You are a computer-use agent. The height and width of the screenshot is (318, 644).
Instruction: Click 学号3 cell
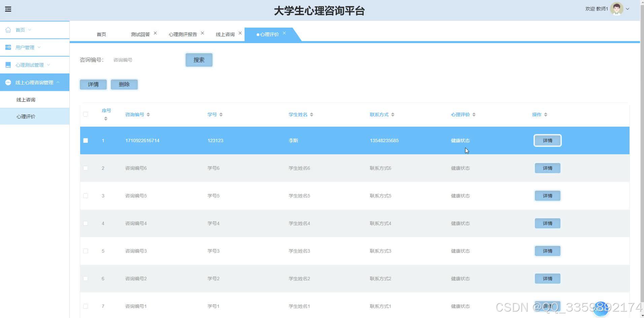point(214,251)
